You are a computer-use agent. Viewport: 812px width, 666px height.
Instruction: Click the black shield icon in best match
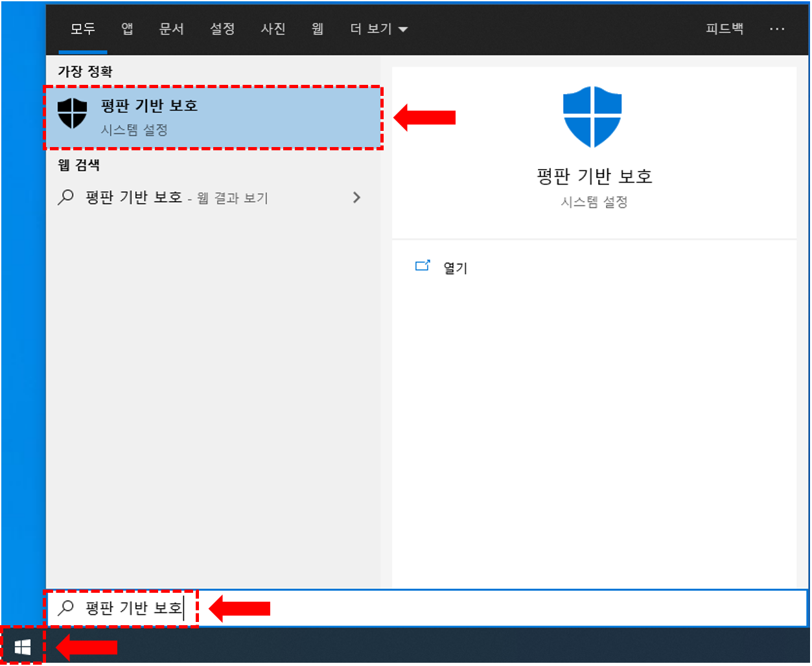pos(72,113)
